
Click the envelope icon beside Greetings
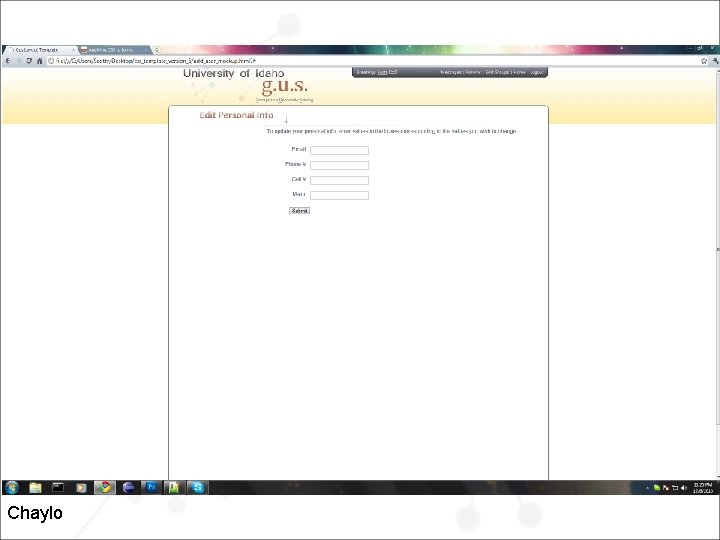point(393,72)
